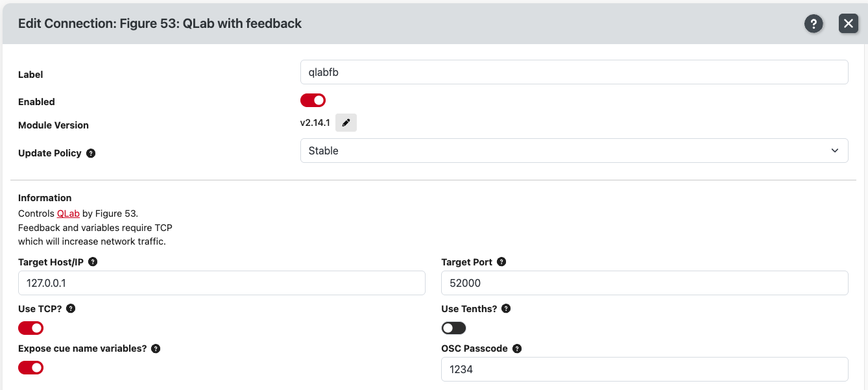
Task: Disable the Enabled connection toggle
Action: coord(313,101)
